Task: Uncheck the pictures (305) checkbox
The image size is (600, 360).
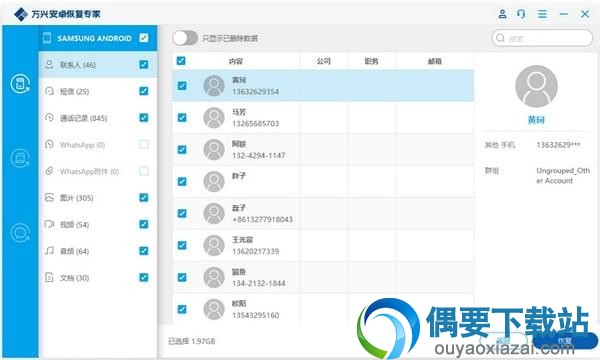Action: [144, 197]
